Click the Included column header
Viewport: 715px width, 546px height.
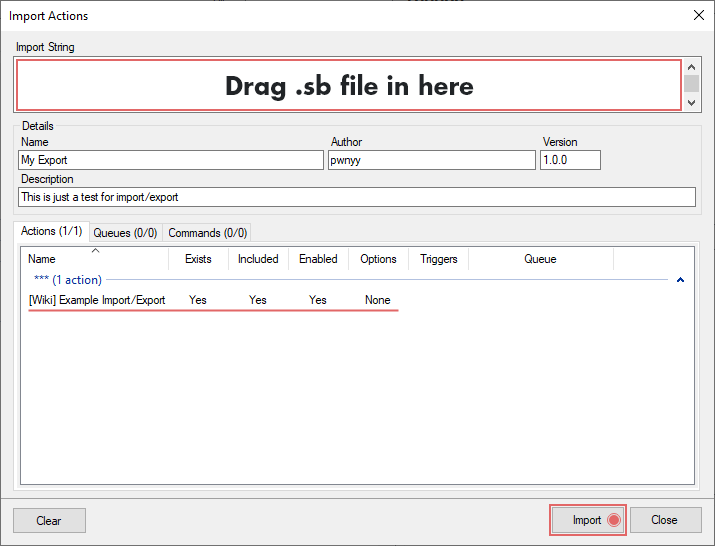click(258, 259)
